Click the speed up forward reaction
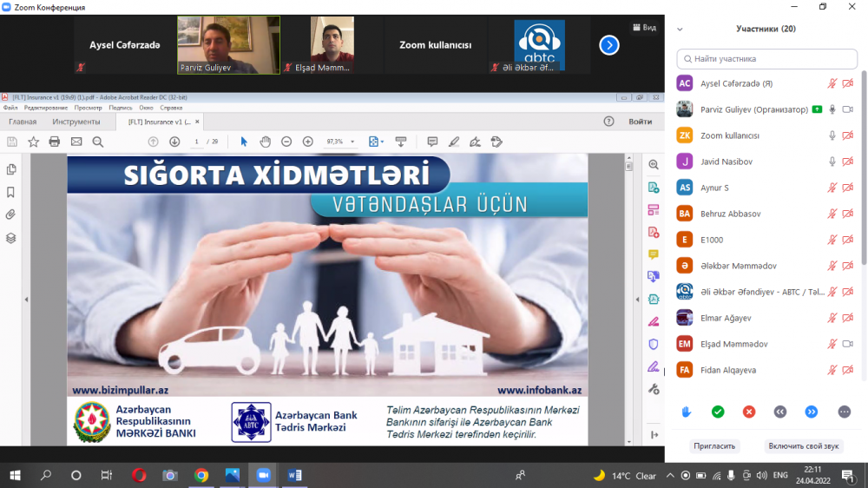868x488 pixels. click(x=812, y=412)
